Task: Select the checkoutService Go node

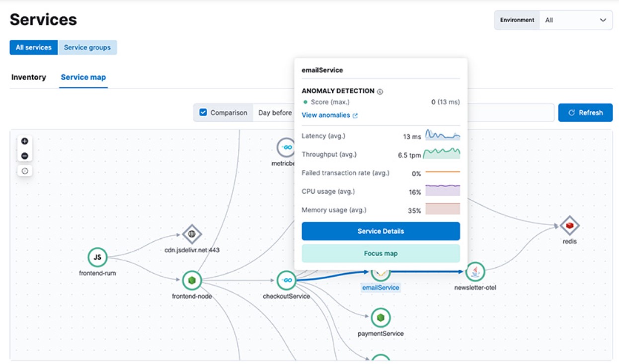Action: (x=286, y=281)
